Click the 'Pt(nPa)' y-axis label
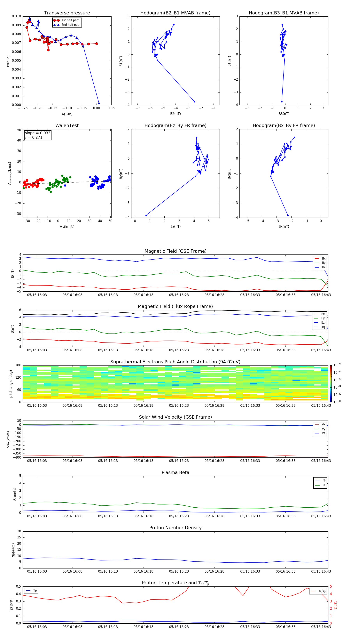Screen dimensions: 351x644 (x=8, y=61)
